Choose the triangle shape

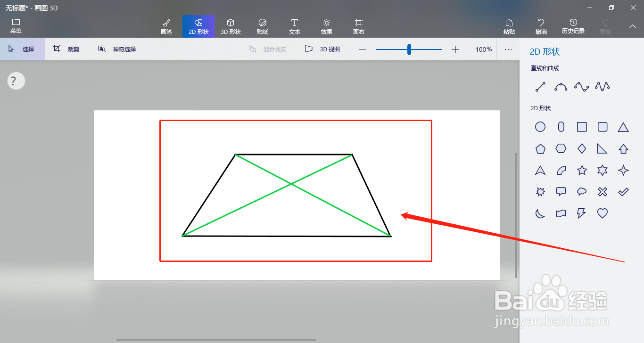623,127
